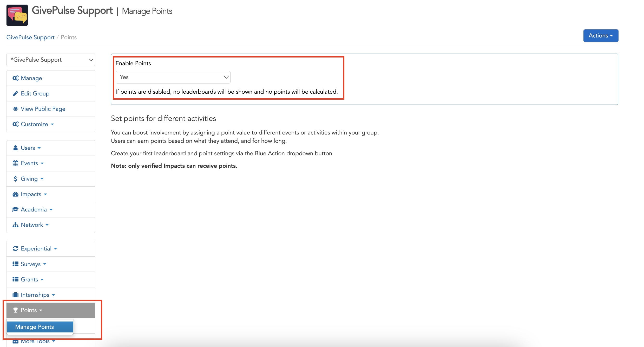Click the Edit Group pencil icon
This screenshot has height=347, width=644.
pyautogui.click(x=16, y=93)
